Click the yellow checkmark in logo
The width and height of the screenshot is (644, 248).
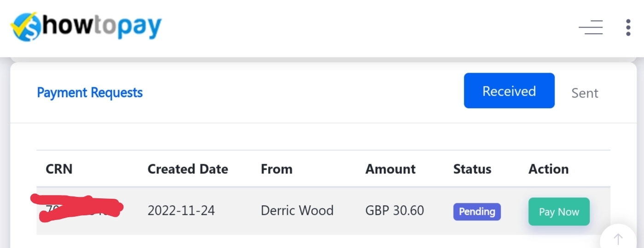[21, 29]
